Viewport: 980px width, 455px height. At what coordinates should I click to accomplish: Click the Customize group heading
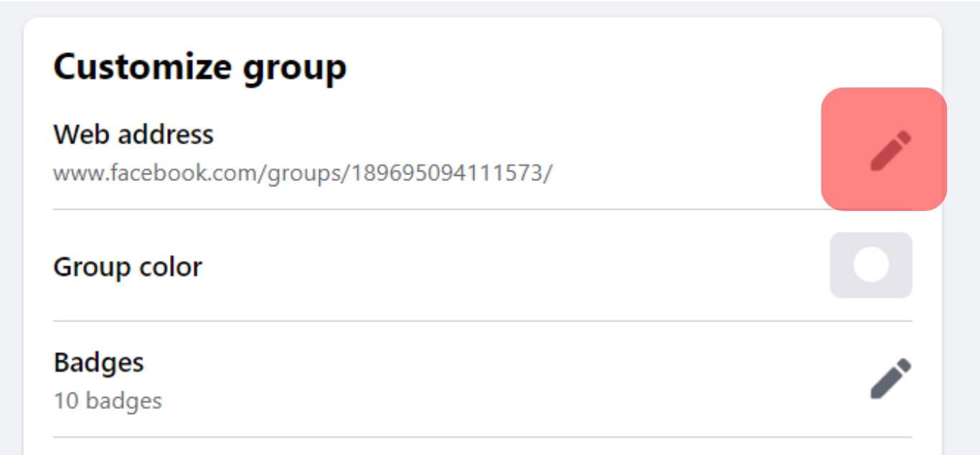200,67
